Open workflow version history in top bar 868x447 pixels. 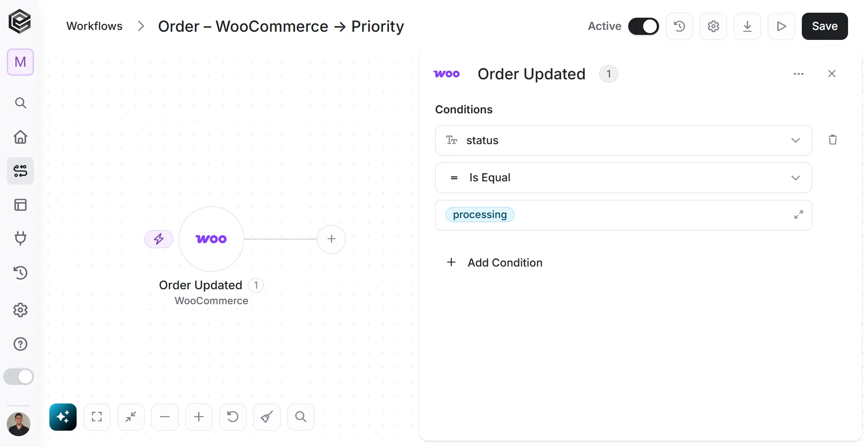click(x=679, y=26)
